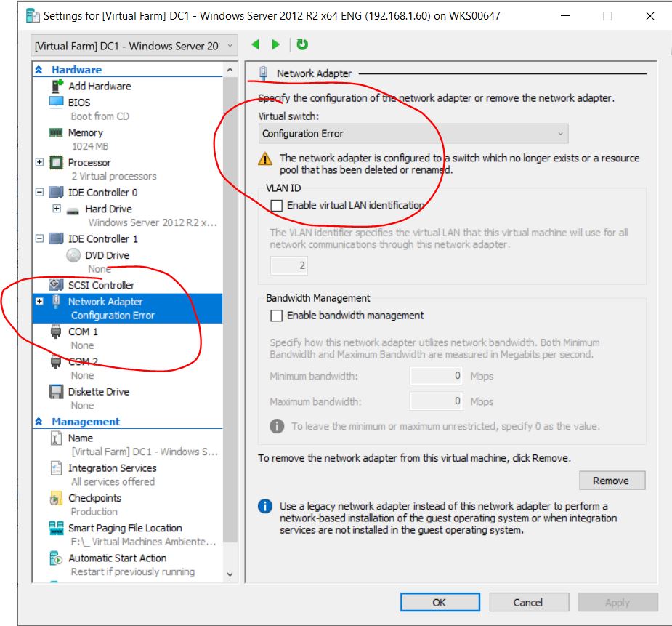Viewport: 672px width, 626px height.
Task: Click the VLAN identifier input field
Action: (289, 265)
